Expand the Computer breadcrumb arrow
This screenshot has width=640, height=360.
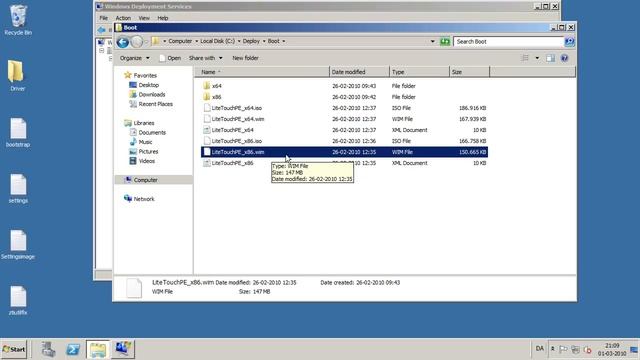coord(196,42)
